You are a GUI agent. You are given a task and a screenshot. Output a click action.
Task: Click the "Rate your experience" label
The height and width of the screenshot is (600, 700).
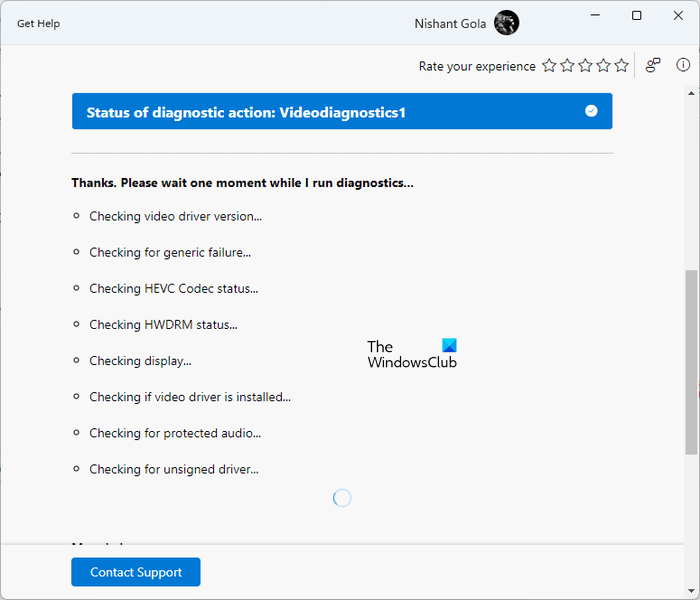point(477,67)
